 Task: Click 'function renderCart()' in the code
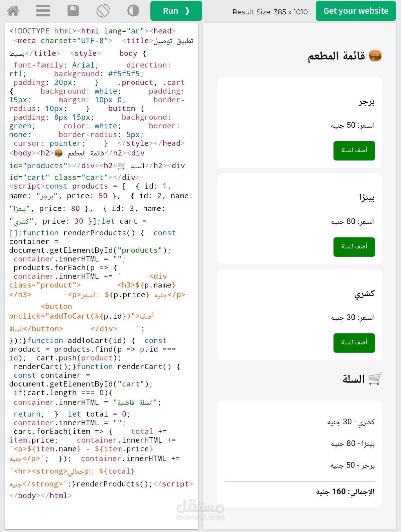[124, 366]
